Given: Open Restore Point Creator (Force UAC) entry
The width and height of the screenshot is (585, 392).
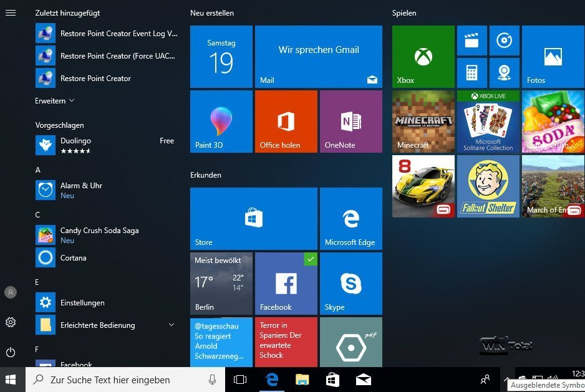Looking at the screenshot, I should tap(106, 55).
